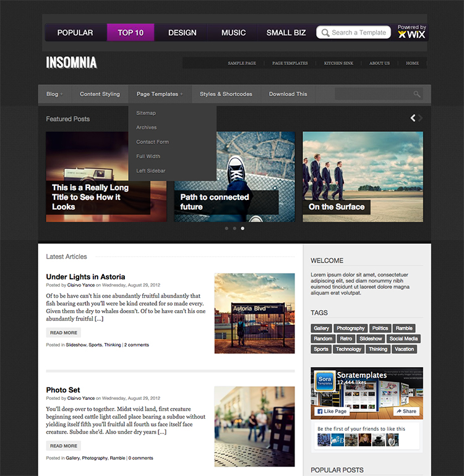Open Sample Page link in top menu
The width and height of the screenshot is (464, 476).
pos(242,63)
